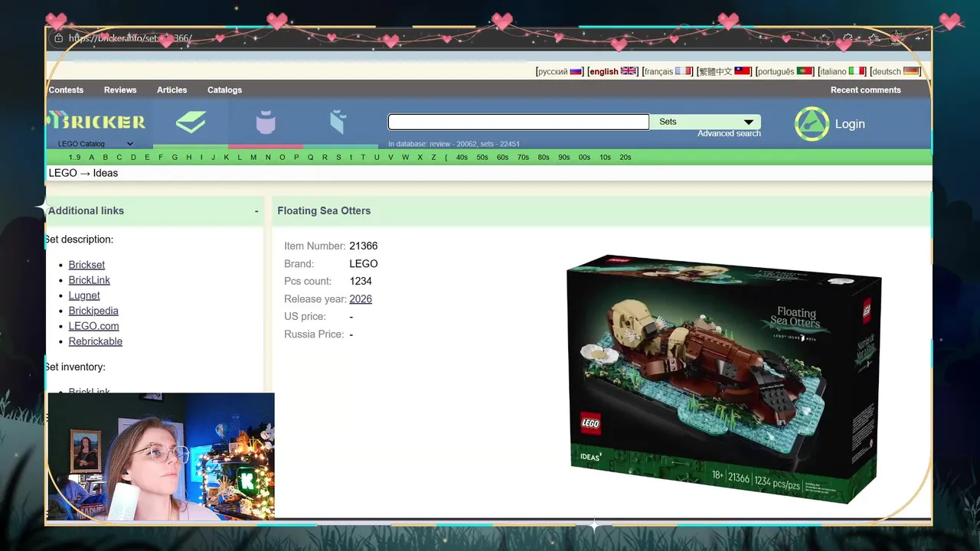Screen dimensions: 980x551
Task: Open Advanced search
Action: (729, 133)
